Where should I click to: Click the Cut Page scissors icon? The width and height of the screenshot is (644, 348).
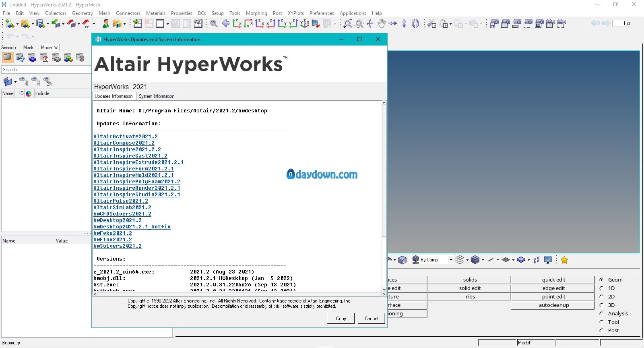pos(432,23)
